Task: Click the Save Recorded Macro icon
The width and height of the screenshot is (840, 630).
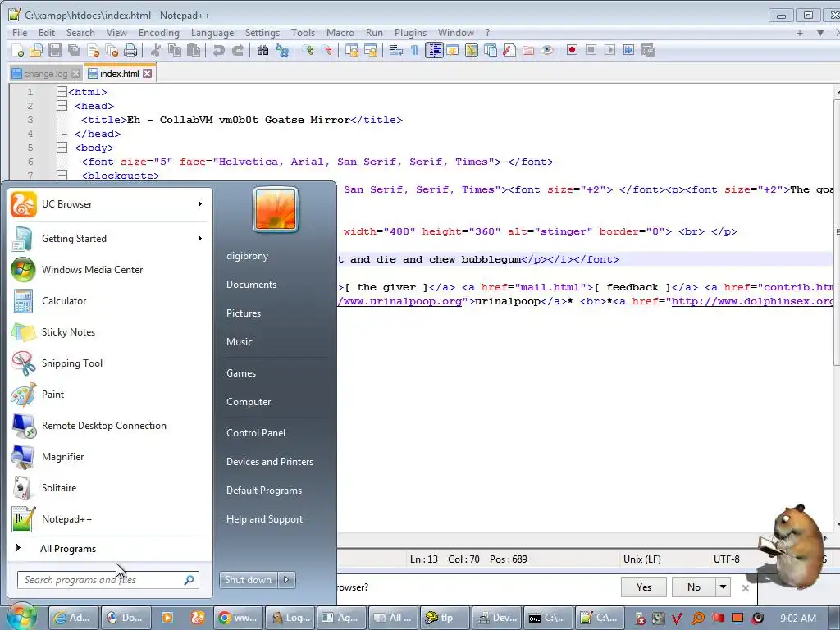Action: pyautogui.click(x=648, y=50)
